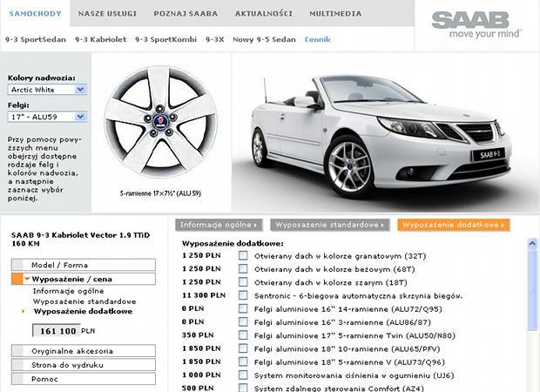Go to Poznaj Saaba section
This screenshot has height=392, width=540.
coord(186,14)
